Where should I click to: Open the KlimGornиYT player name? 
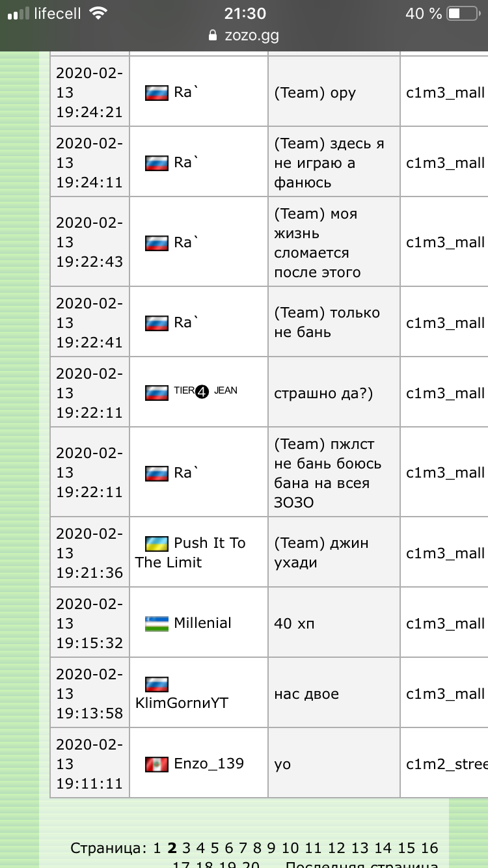tap(182, 703)
